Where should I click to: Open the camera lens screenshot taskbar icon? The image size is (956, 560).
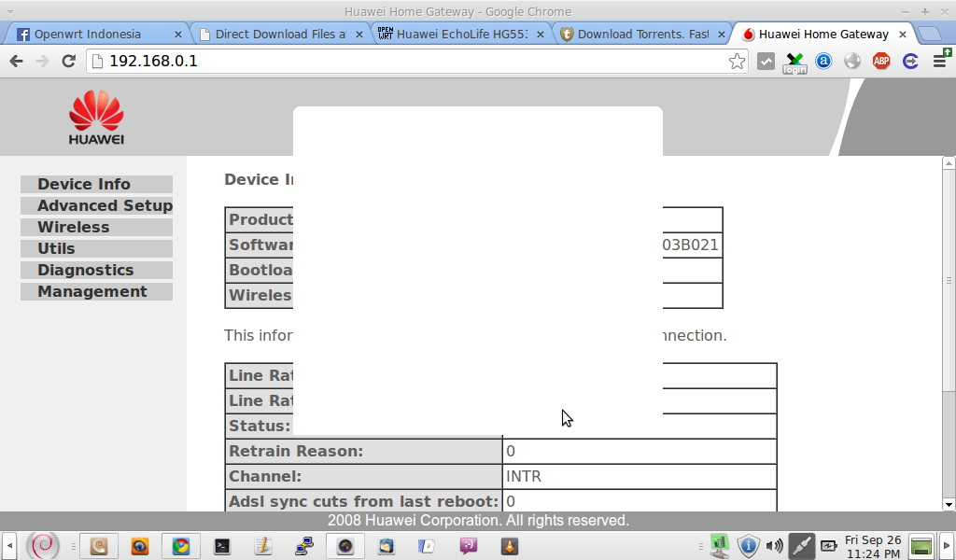[345, 545]
